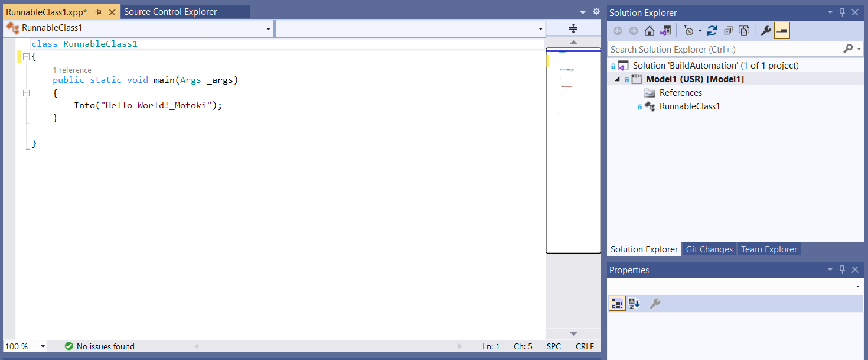Collapse the Model1 (USR) project node
This screenshot has height=360, width=868.
[618, 79]
